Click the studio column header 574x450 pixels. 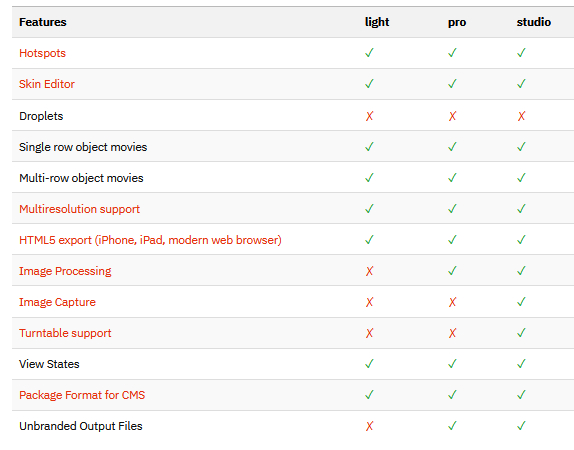tap(534, 22)
